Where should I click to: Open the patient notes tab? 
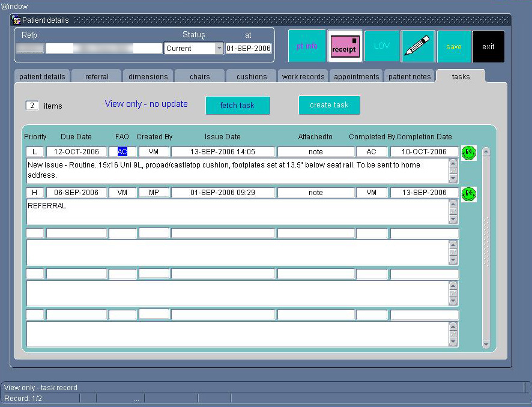coord(410,77)
